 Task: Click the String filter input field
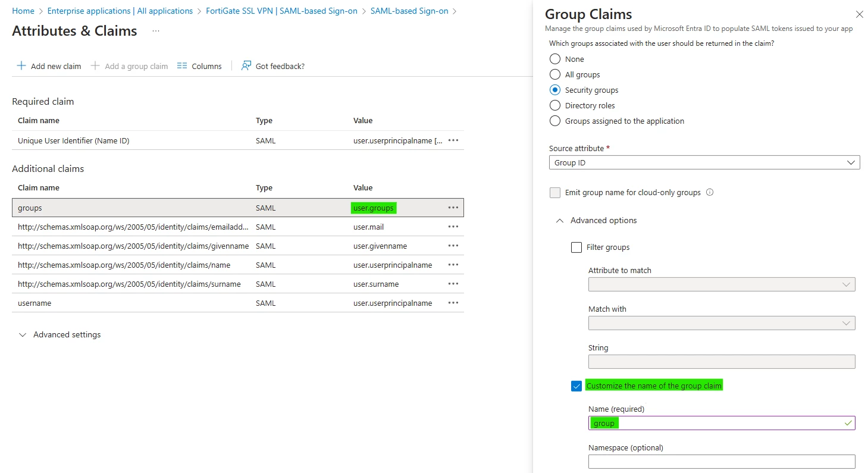(722, 362)
